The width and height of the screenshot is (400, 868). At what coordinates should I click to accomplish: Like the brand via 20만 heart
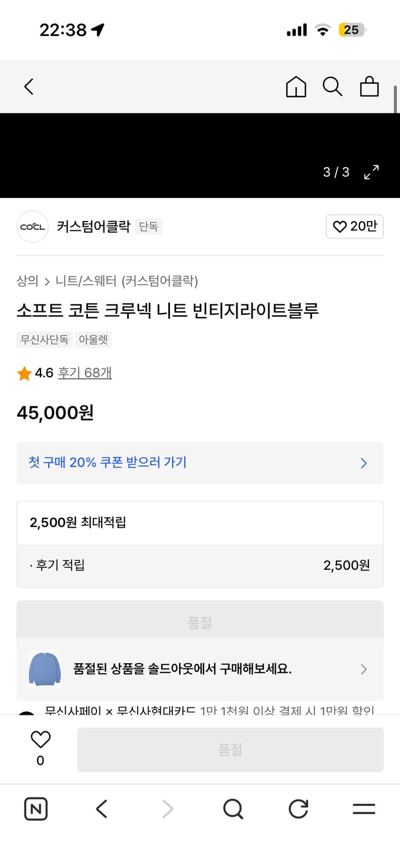pyautogui.click(x=354, y=226)
